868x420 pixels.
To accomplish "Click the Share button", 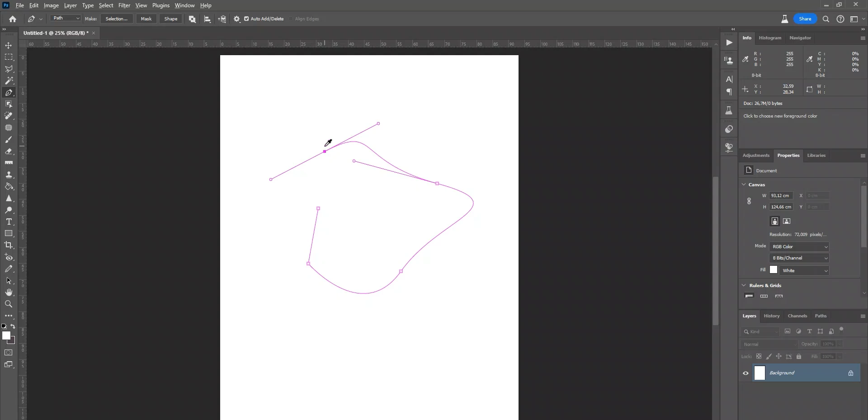I will point(805,19).
